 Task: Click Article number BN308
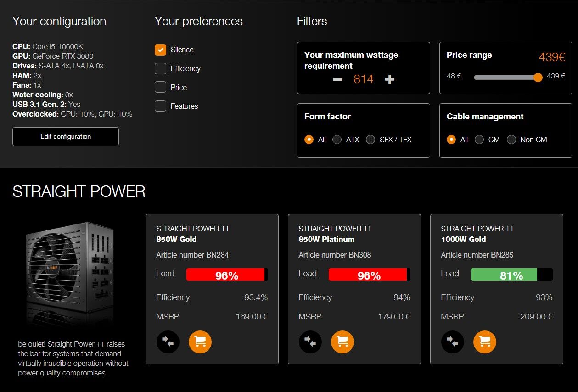click(335, 255)
